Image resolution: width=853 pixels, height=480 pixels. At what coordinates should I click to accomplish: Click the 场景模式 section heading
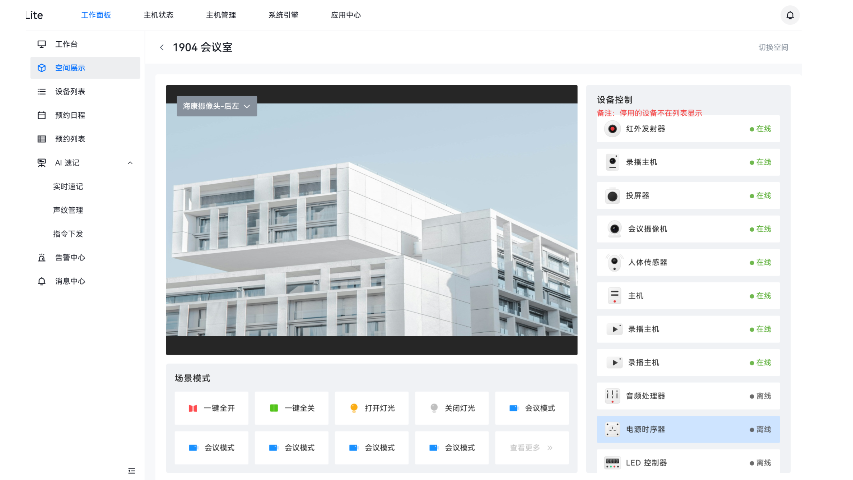click(x=193, y=378)
